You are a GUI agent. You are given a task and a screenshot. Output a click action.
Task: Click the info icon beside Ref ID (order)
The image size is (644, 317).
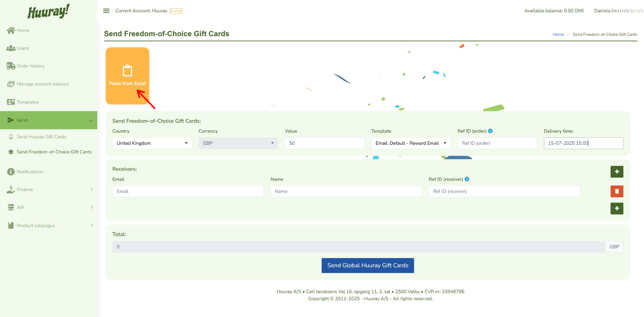[x=490, y=131]
